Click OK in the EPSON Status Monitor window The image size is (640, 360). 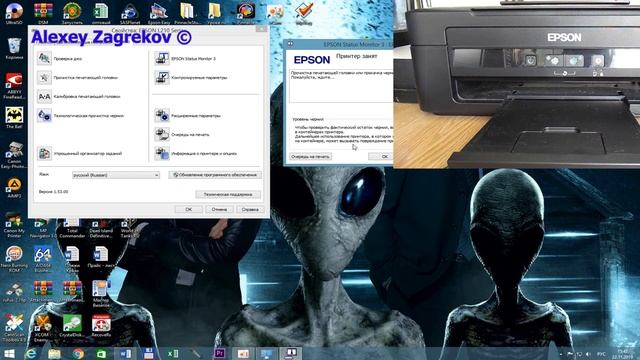[381, 157]
